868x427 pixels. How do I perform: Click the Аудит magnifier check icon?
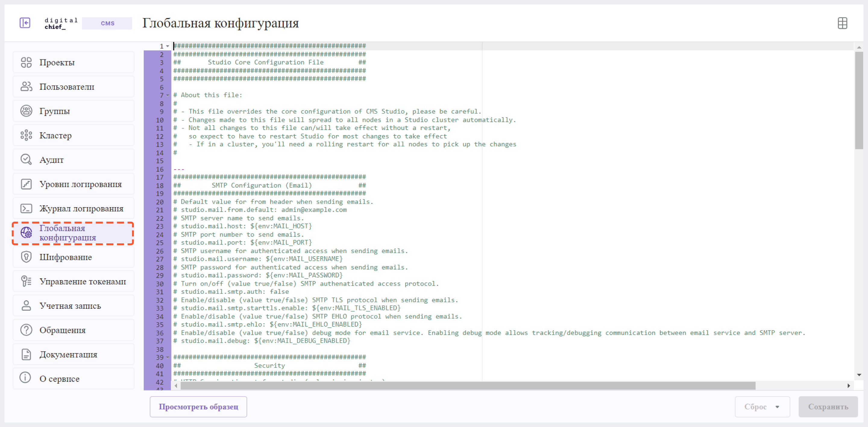pos(26,160)
